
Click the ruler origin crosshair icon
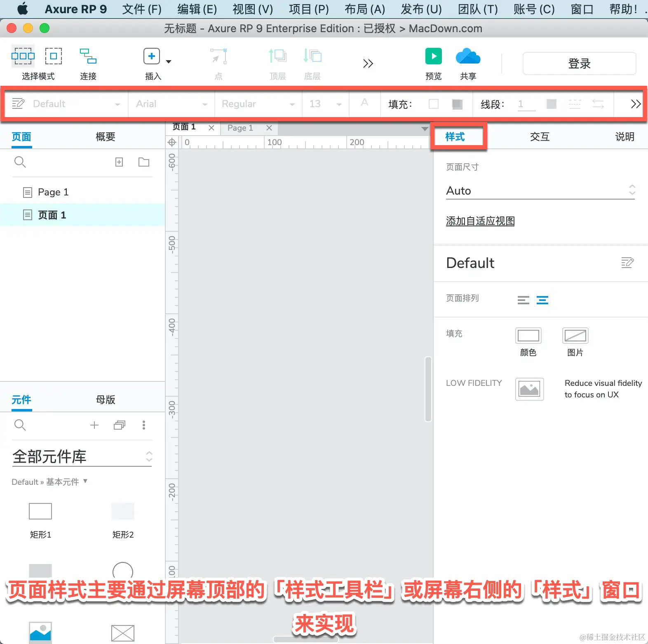click(x=172, y=143)
